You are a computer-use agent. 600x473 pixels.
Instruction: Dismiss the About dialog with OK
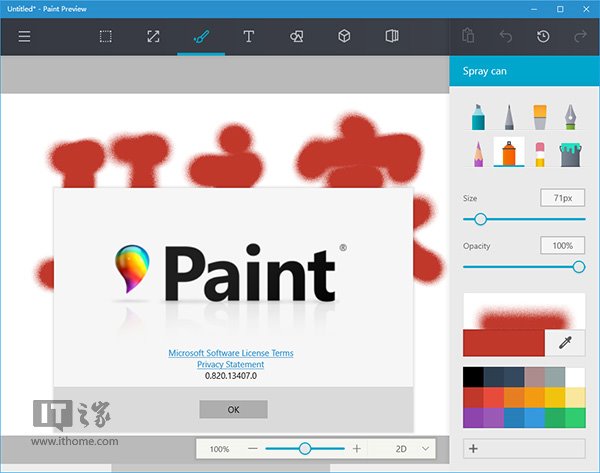[233, 409]
